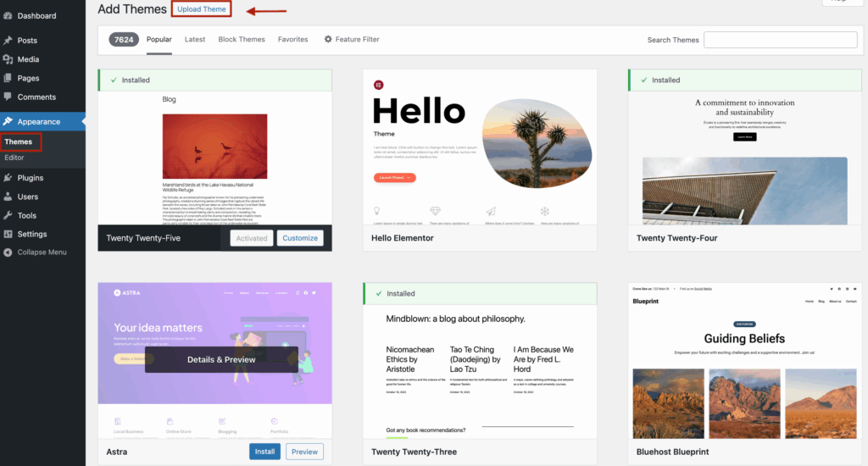
Task: Click the Pages icon in sidebar
Action: click(x=8, y=78)
